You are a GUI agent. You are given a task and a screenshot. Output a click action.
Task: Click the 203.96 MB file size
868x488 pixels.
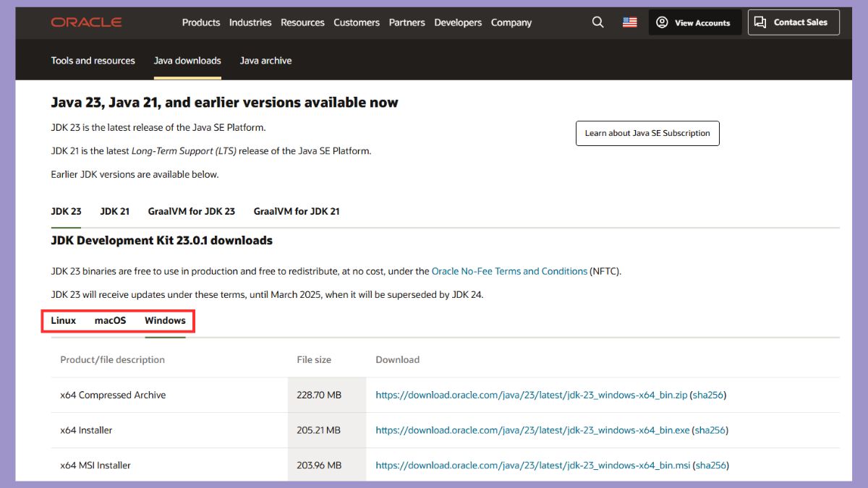[319, 466]
